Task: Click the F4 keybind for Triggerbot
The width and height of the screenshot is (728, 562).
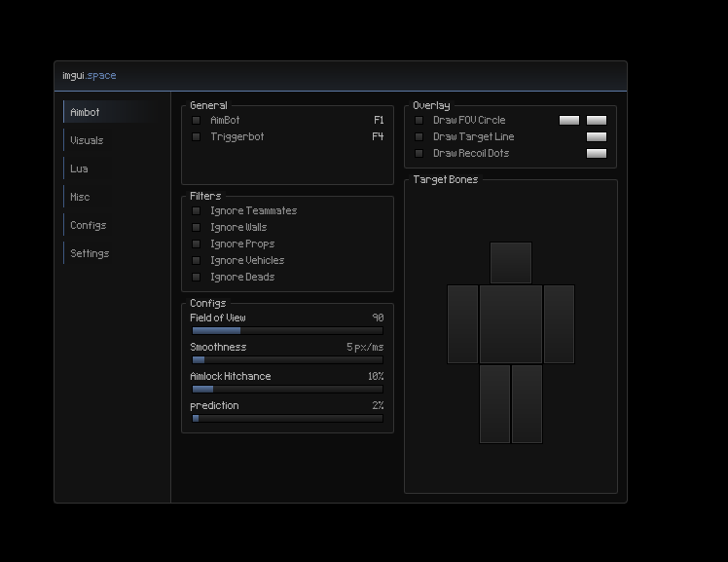Action: click(x=378, y=136)
